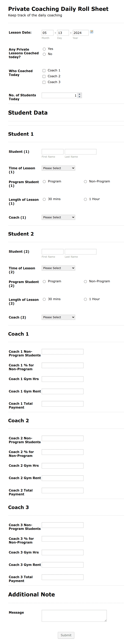Viewport: 132px width, 644px height.
Task: Check the Coach 3 checkbox under Who Coached Today
Action: point(44,82)
